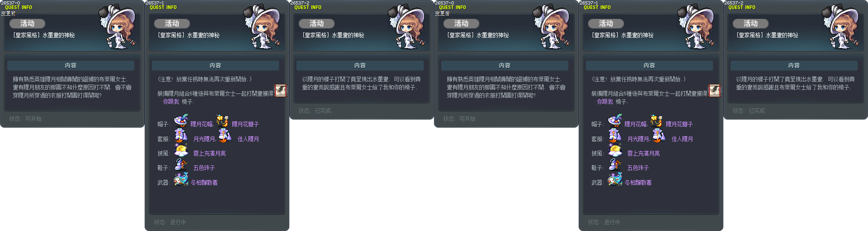Click the 活动 tag in the 变更后 panel
This screenshot has width=868, height=231.
point(461,23)
